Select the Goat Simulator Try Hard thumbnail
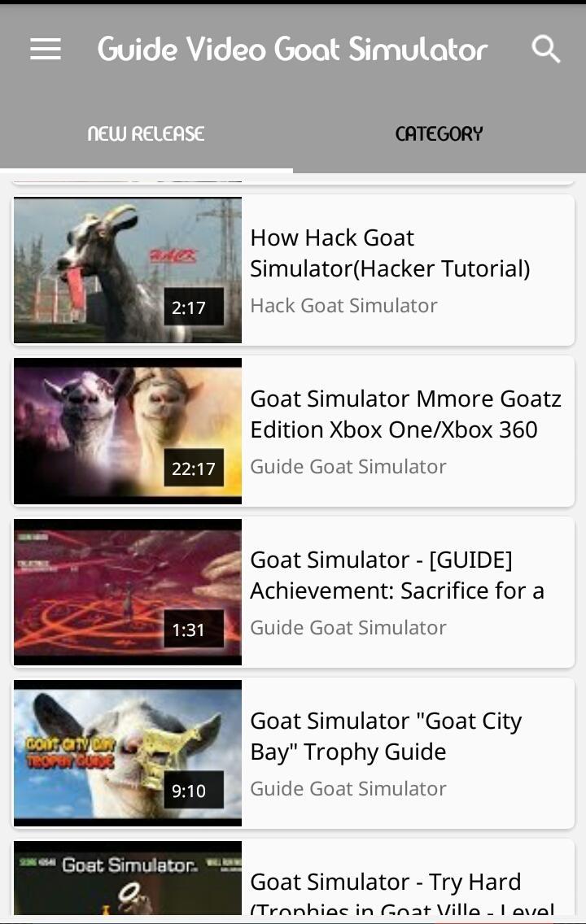The image size is (586, 924). tap(128, 878)
